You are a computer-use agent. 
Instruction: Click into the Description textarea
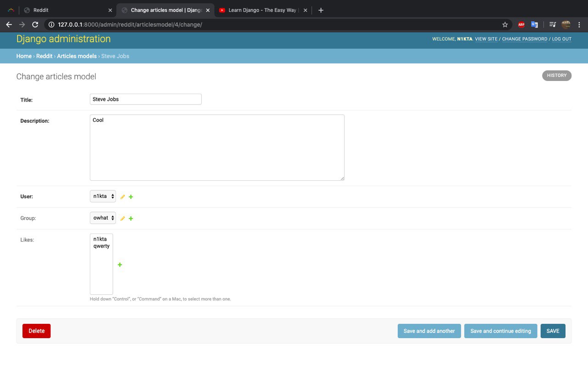tap(217, 148)
